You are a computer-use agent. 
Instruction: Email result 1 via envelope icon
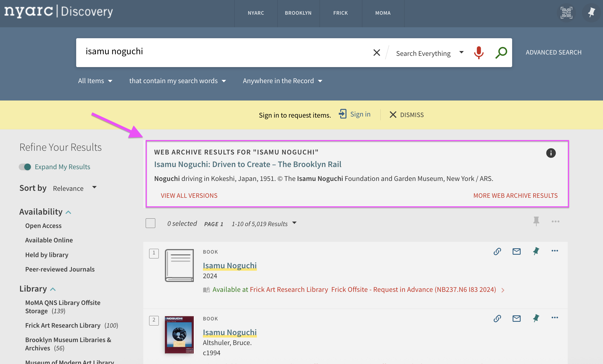pyautogui.click(x=516, y=251)
